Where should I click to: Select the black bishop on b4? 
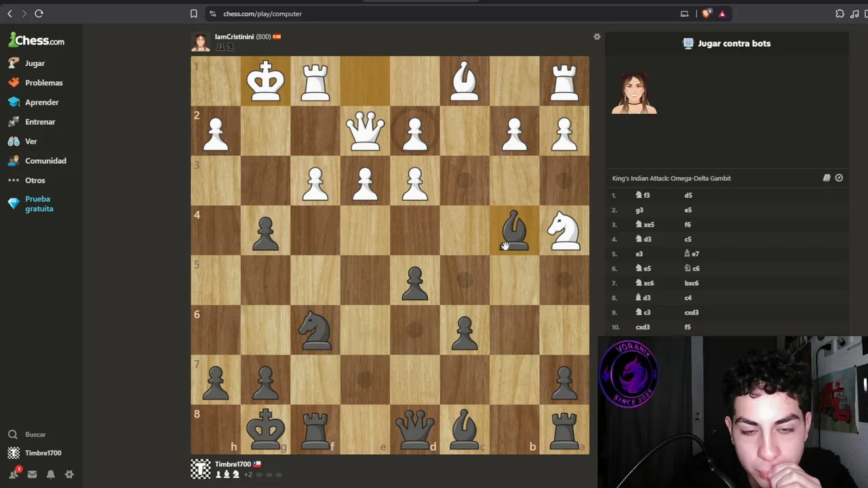click(x=514, y=230)
